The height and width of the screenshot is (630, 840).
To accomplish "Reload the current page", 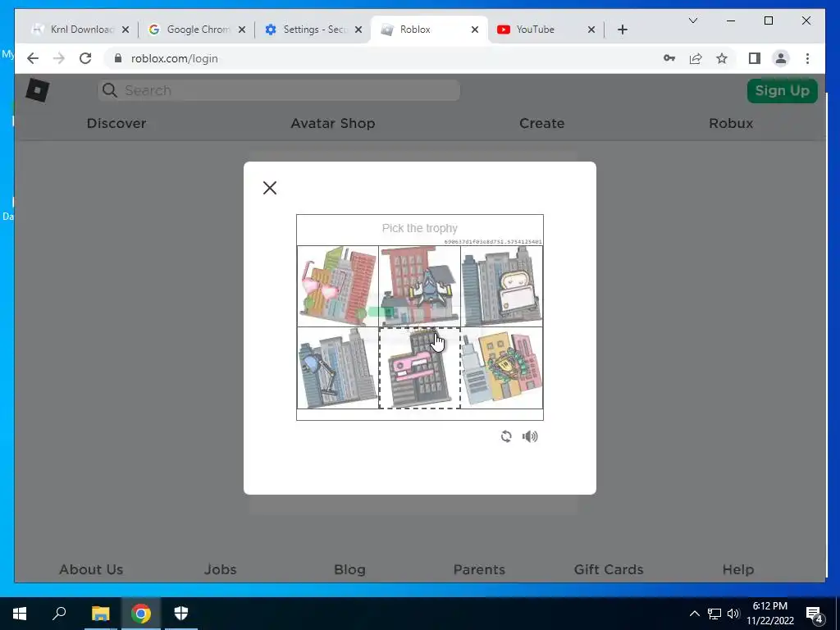I will (x=85, y=58).
